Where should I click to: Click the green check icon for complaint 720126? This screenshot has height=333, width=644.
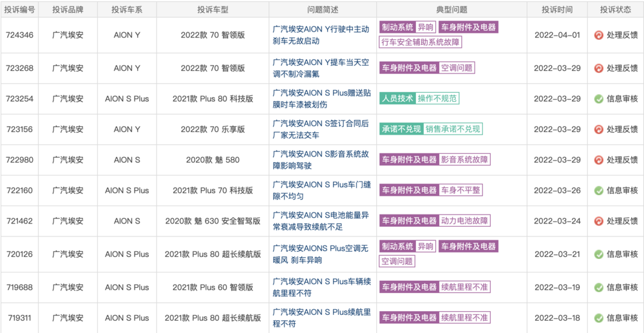click(599, 254)
